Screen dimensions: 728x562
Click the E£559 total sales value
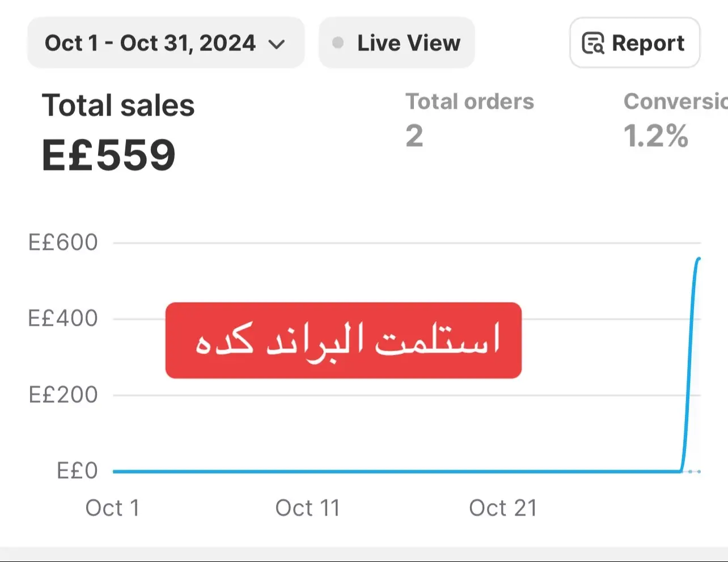pos(109,155)
